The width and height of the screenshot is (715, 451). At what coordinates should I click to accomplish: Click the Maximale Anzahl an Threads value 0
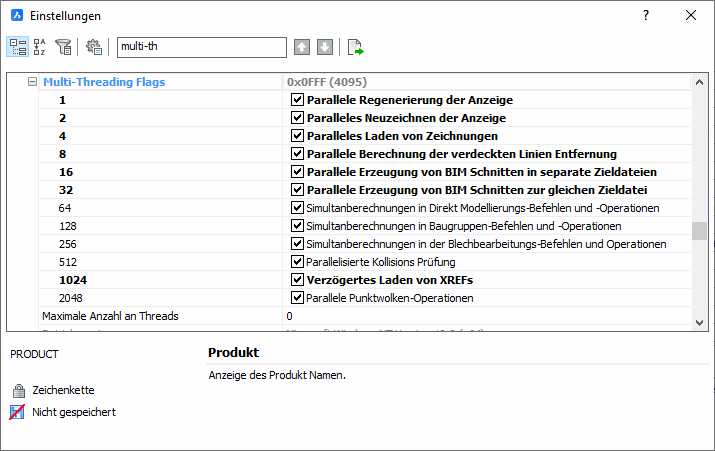[x=290, y=316]
